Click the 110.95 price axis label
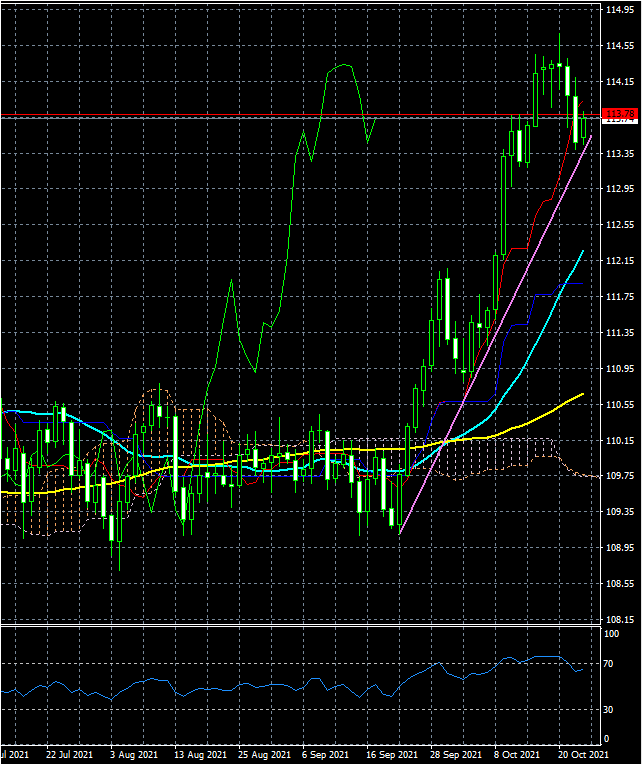The image size is (643, 765). pos(620,369)
